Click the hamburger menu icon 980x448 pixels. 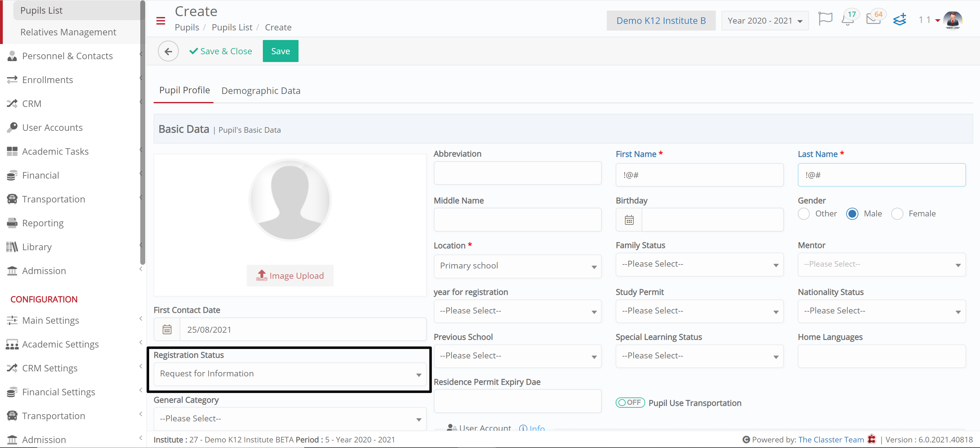click(x=160, y=21)
